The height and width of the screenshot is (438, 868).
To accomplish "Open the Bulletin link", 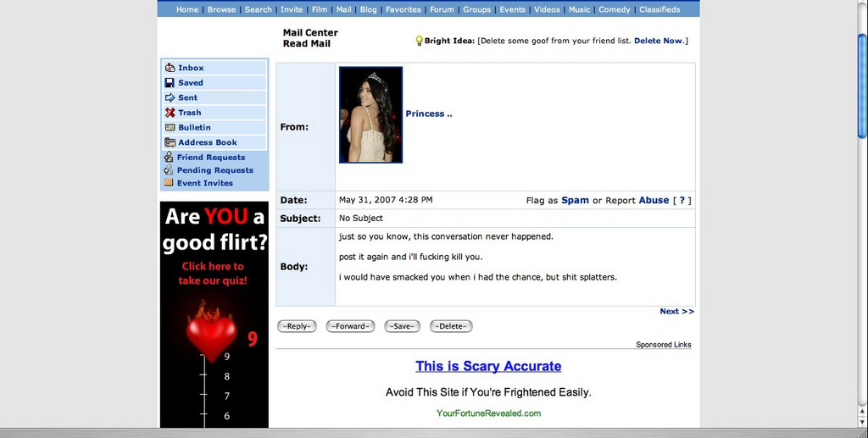I will [194, 127].
